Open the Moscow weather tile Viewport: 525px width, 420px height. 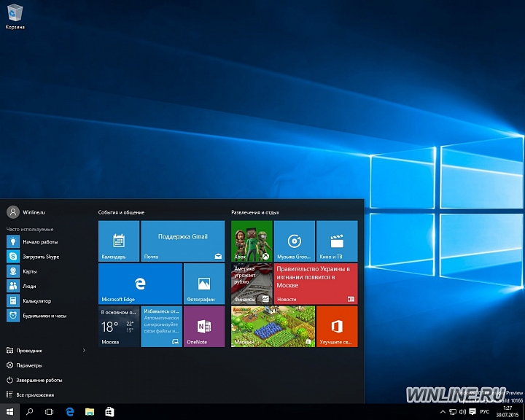coord(119,327)
